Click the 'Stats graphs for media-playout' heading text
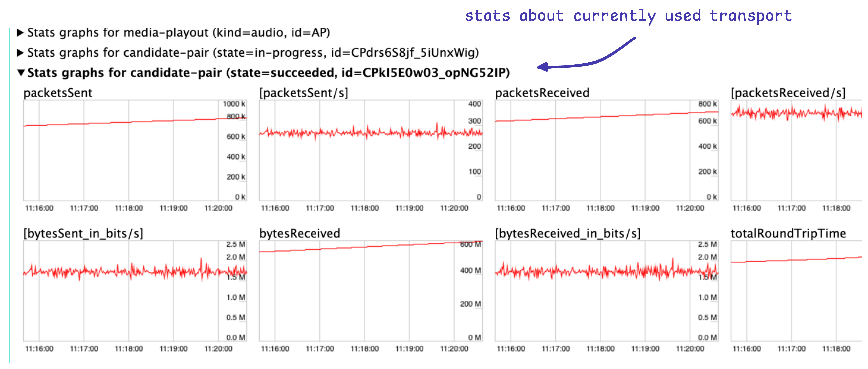 (178, 33)
